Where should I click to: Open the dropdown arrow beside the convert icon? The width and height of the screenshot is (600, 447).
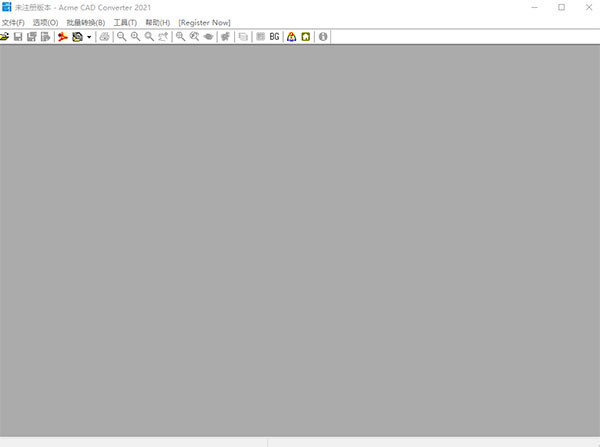point(90,37)
